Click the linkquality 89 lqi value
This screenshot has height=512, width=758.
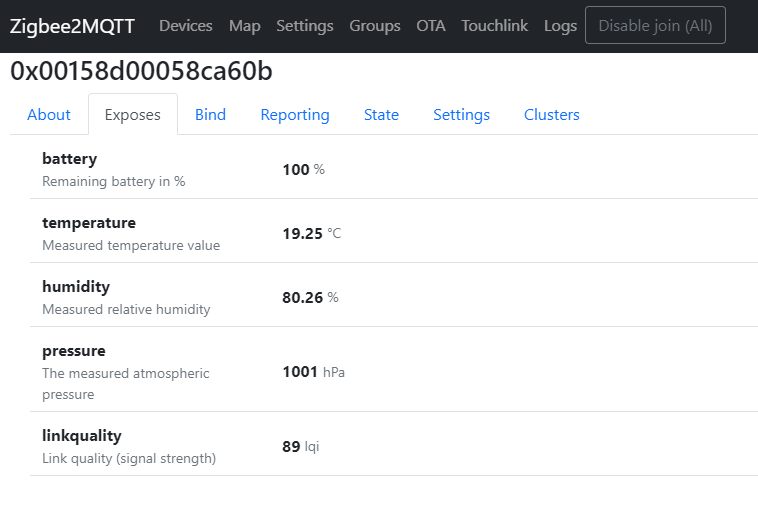pyautogui.click(x=301, y=446)
